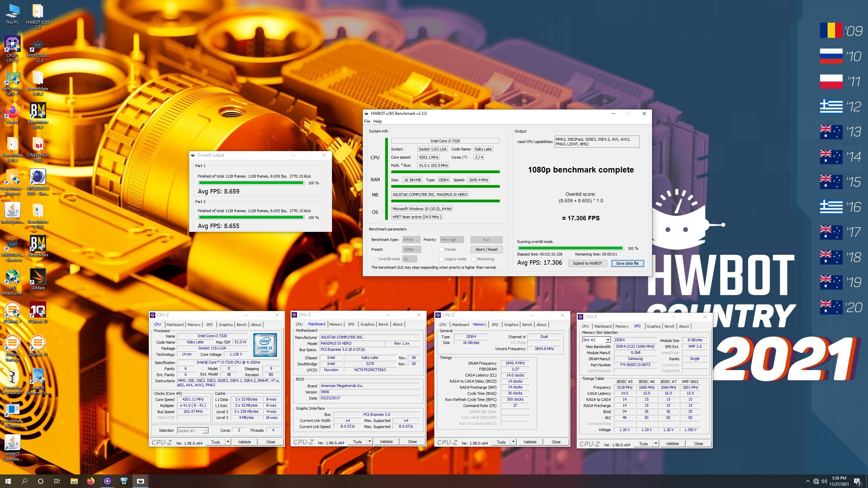Open the Preset 1080p dropdown
868x488 pixels.
click(411, 249)
